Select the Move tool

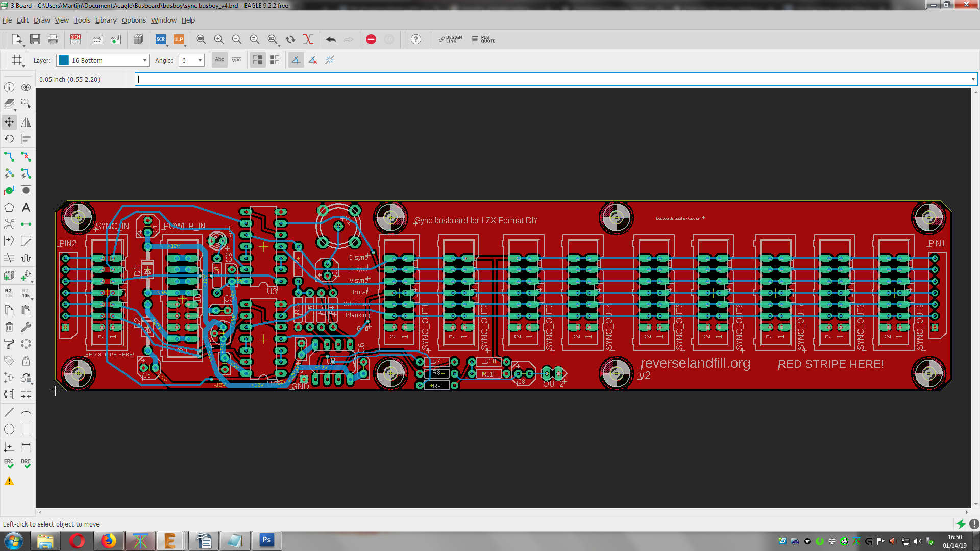(9, 122)
